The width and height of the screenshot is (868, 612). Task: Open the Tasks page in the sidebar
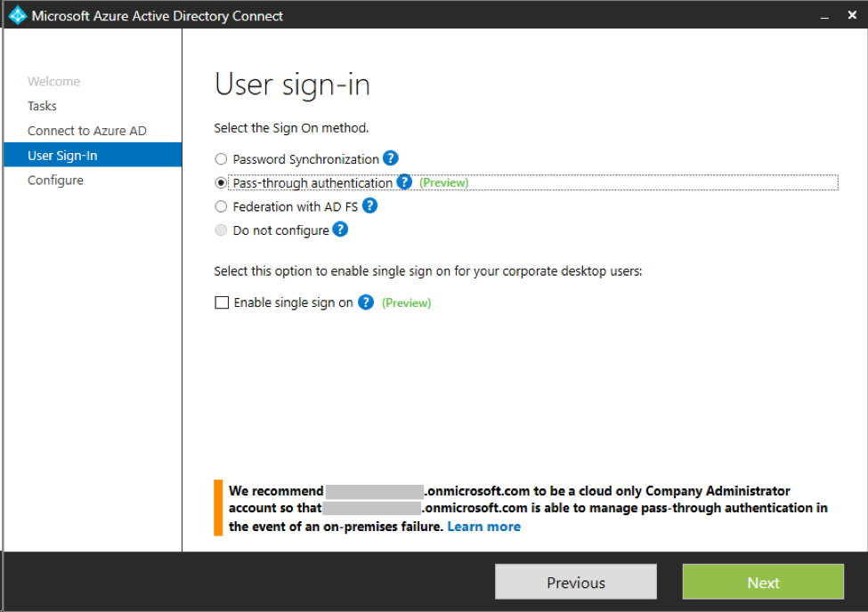pos(42,105)
